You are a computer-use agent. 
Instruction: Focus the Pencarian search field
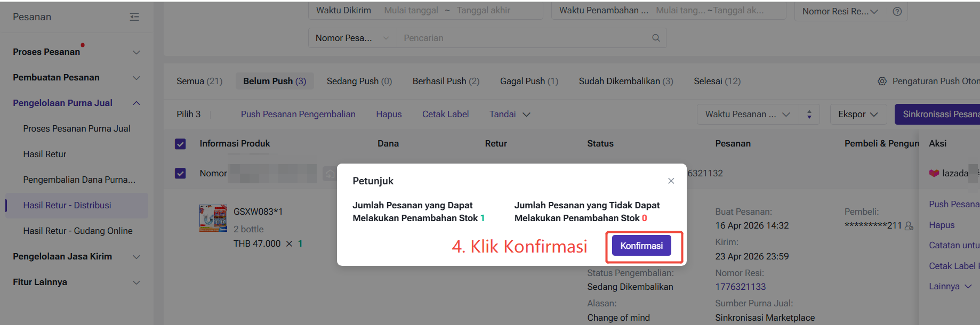[523, 38]
